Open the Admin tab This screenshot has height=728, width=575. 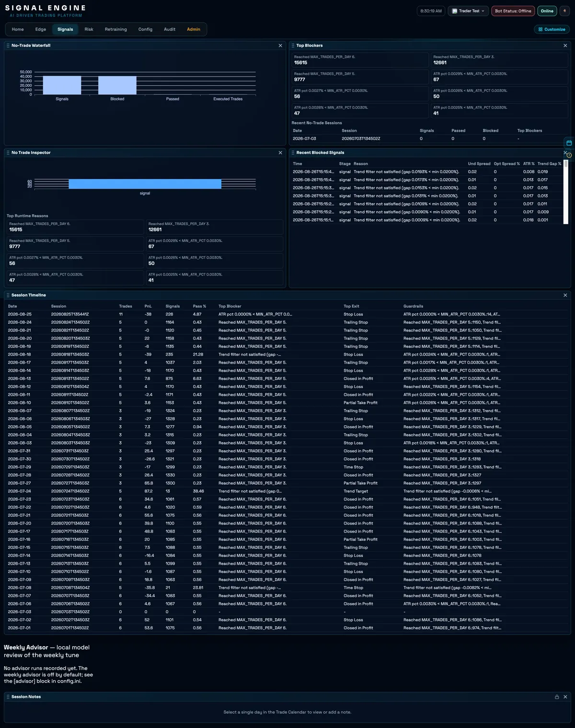pos(194,29)
